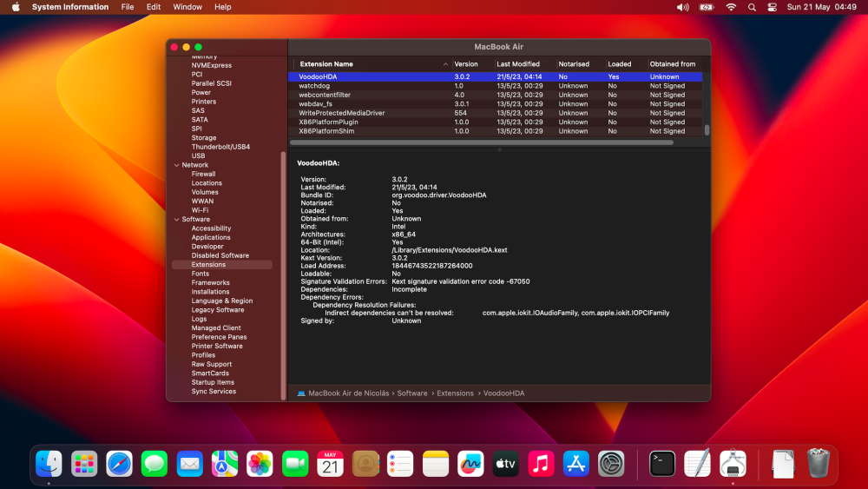Select the X86PlatformPlugin row
This screenshot has width=868, height=489.
click(x=495, y=122)
